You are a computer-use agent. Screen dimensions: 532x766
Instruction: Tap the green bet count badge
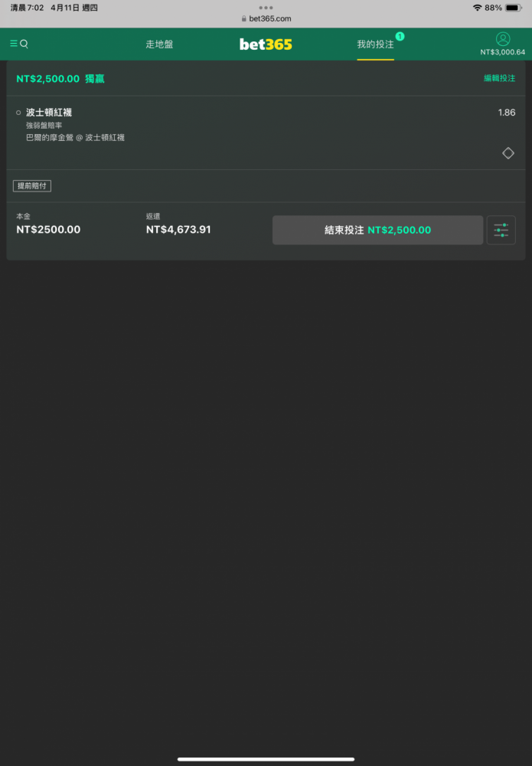pyautogui.click(x=400, y=36)
